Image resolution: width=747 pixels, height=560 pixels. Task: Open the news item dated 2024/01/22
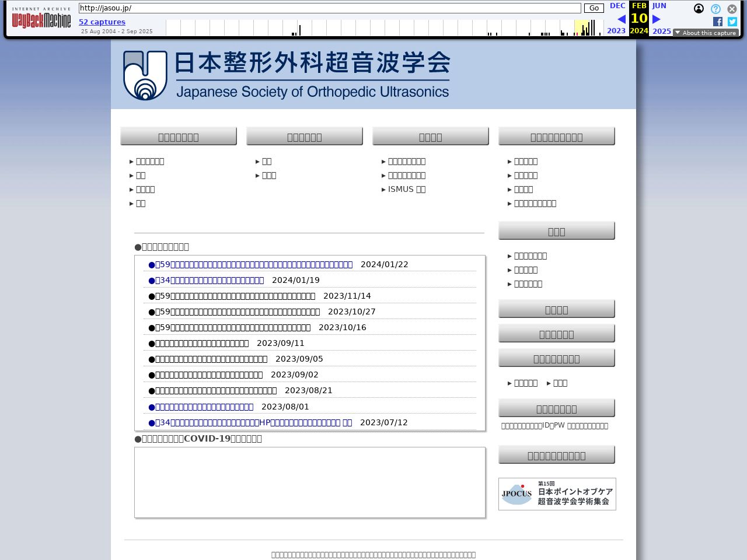251,264
